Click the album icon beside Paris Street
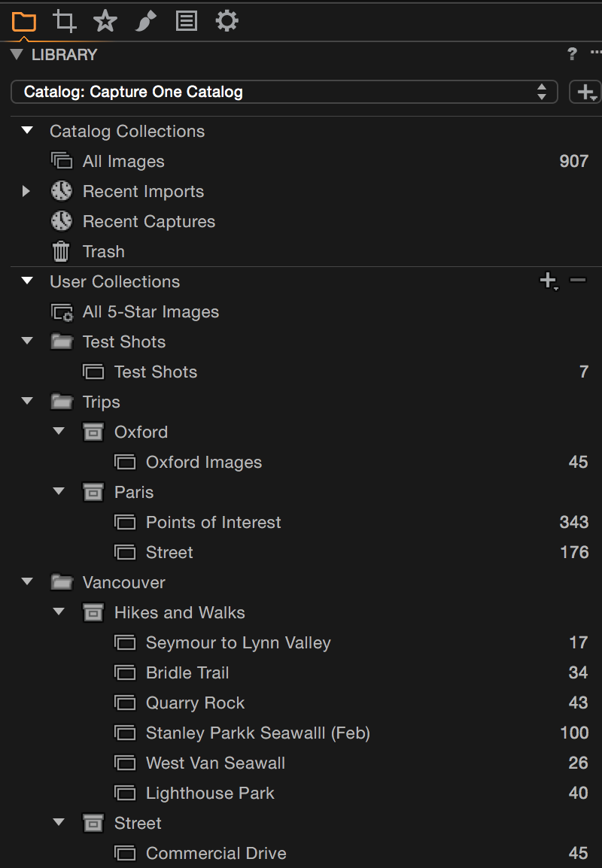Screen dimensions: 602x868 [x=125, y=552]
